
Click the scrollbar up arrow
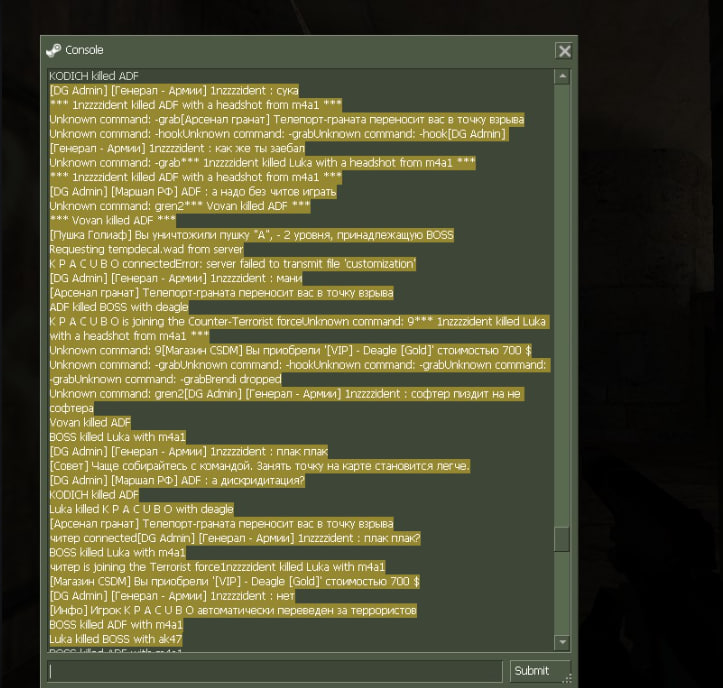[x=562, y=76]
